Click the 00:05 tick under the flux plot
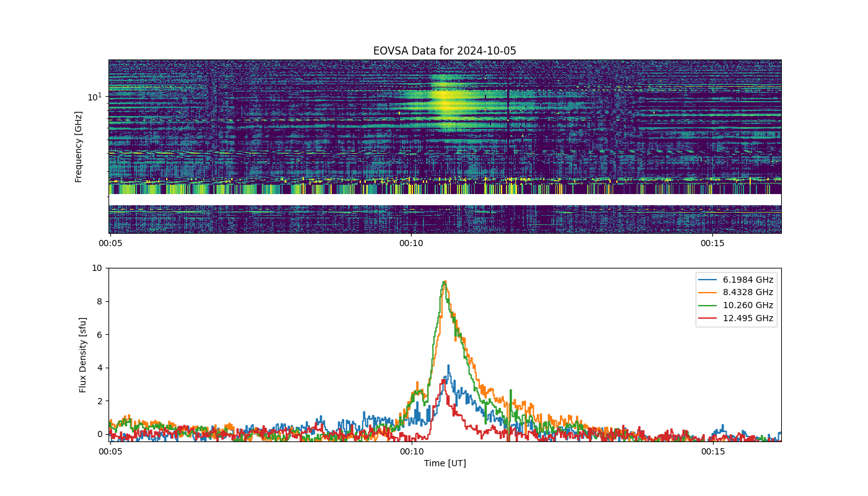868x496 pixels. pos(110,451)
